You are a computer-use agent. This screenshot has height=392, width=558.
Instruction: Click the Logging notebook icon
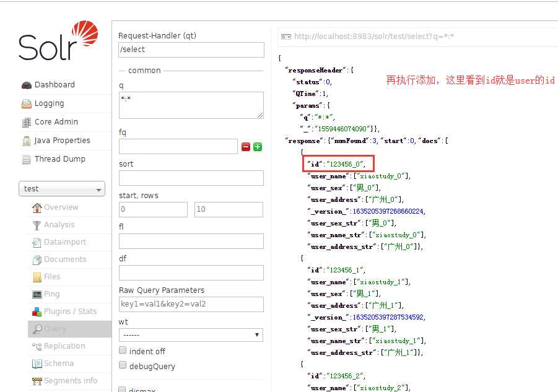pyautogui.click(x=27, y=103)
